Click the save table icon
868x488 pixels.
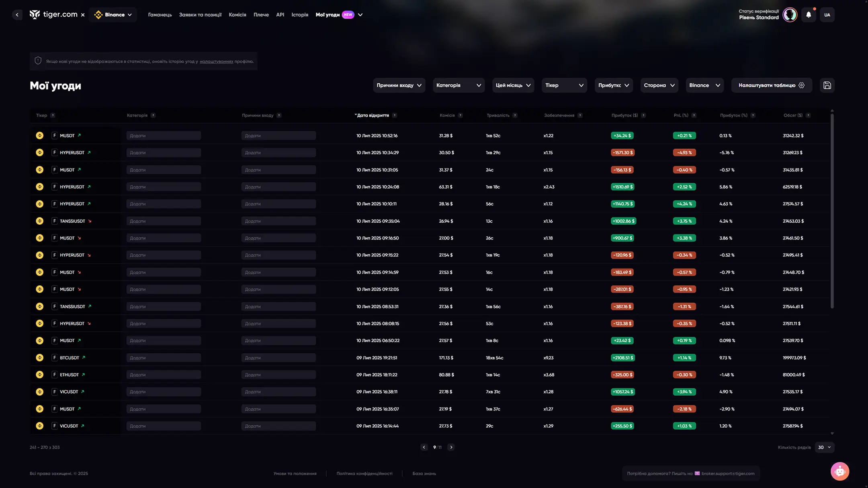(827, 85)
